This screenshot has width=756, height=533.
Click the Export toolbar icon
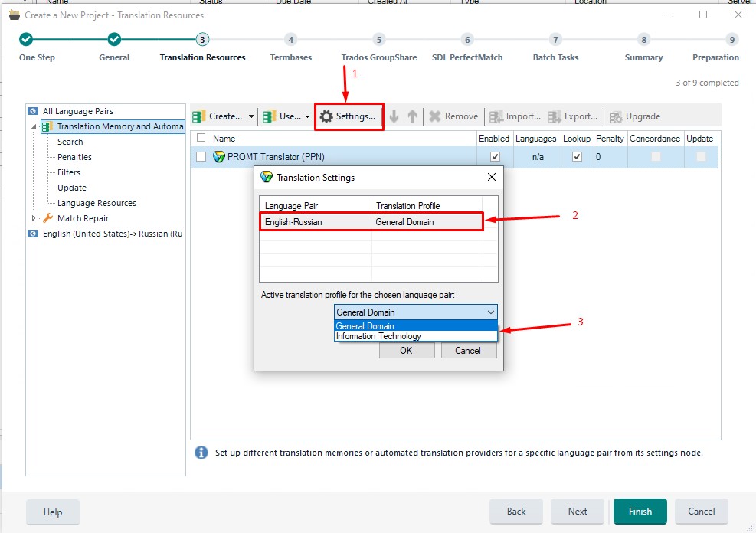point(555,116)
